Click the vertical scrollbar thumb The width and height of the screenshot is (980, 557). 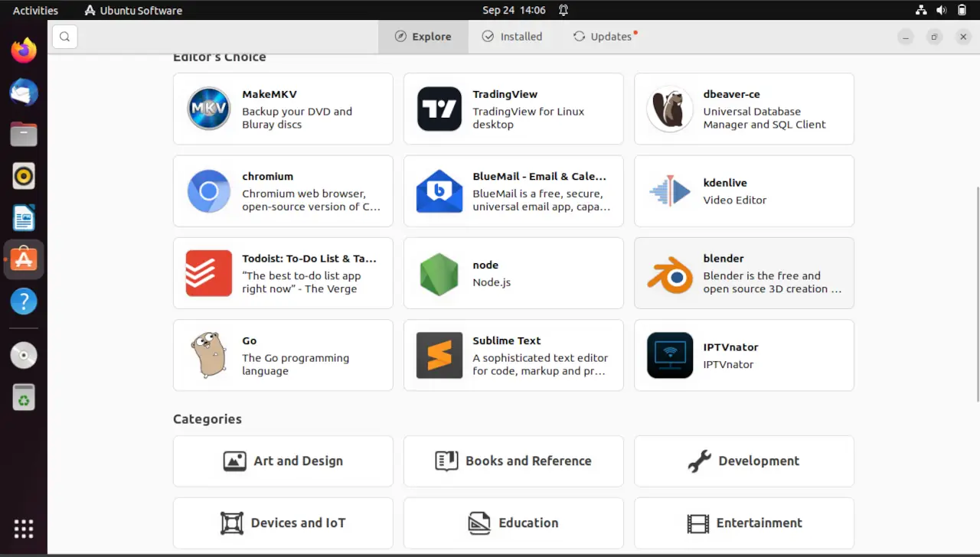pos(977,293)
